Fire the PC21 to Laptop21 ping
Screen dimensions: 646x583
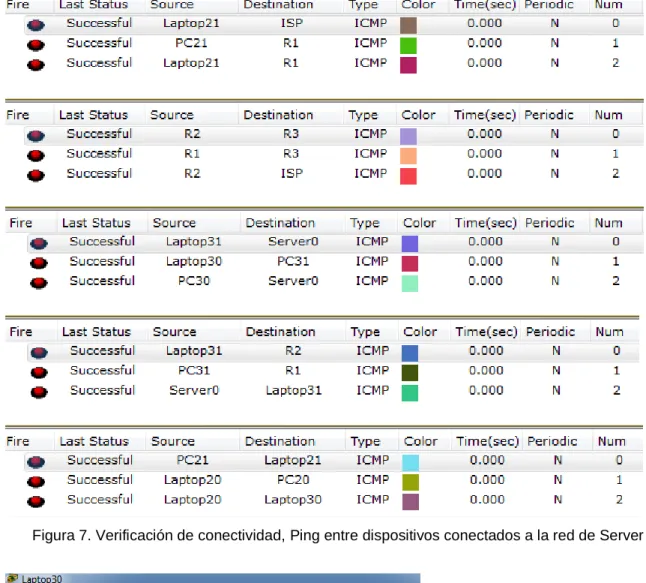[x=36, y=462]
